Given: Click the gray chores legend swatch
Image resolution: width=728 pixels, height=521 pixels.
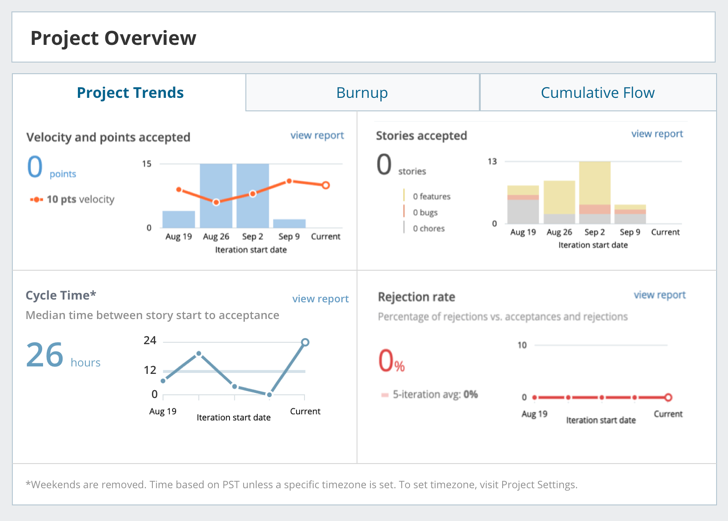Looking at the screenshot, I should click(404, 228).
